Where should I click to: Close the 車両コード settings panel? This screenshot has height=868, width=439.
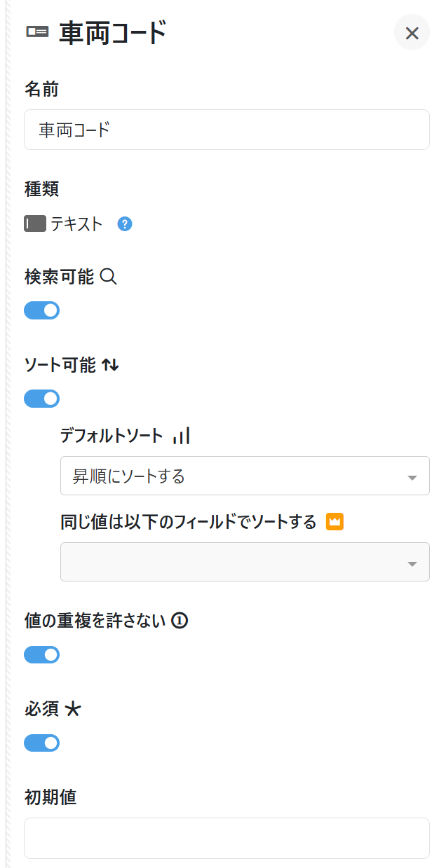click(x=412, y=32)
